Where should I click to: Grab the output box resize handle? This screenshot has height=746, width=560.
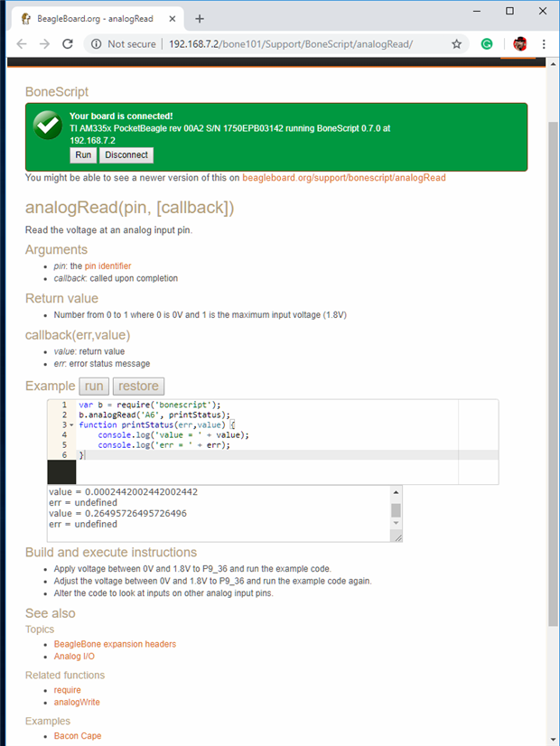pyautogui.click(x=398, y=537)
